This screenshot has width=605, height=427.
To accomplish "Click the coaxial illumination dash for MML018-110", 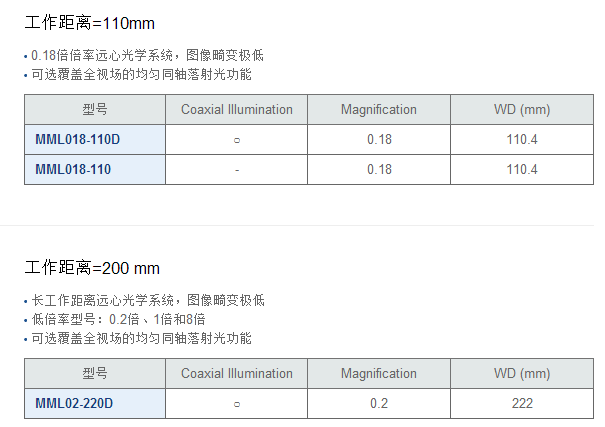I will click(237, 170).
